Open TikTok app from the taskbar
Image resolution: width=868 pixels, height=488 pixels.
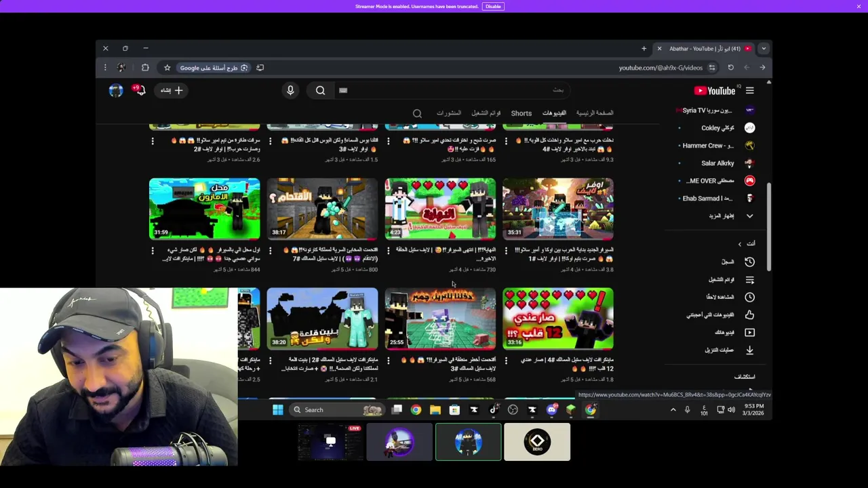(494, 409)
